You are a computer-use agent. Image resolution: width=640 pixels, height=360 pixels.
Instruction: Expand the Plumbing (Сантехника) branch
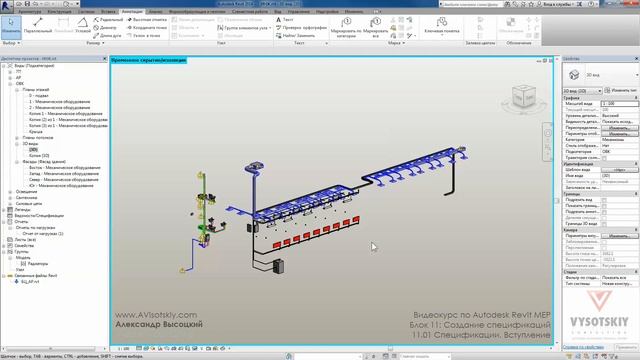tap(10, 198)
